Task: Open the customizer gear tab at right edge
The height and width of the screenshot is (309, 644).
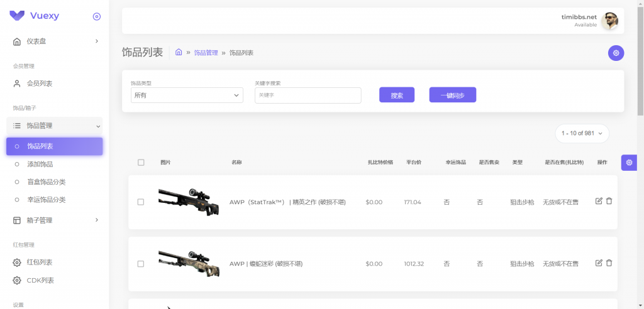Action: click(x=629, y=163)
